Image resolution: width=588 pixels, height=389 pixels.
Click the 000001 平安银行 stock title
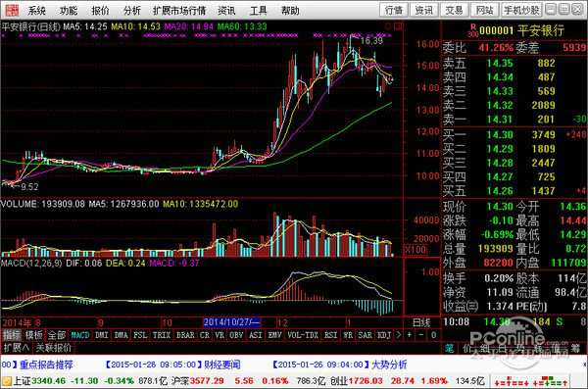tap(521, 30)
